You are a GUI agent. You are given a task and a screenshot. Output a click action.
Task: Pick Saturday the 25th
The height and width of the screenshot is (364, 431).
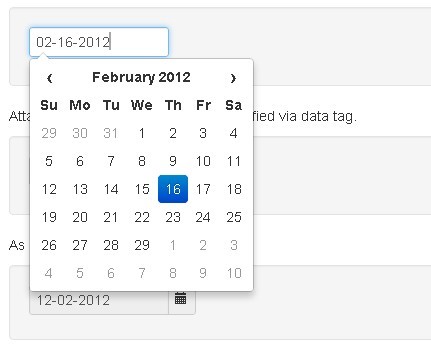click(x=234, y=217)
